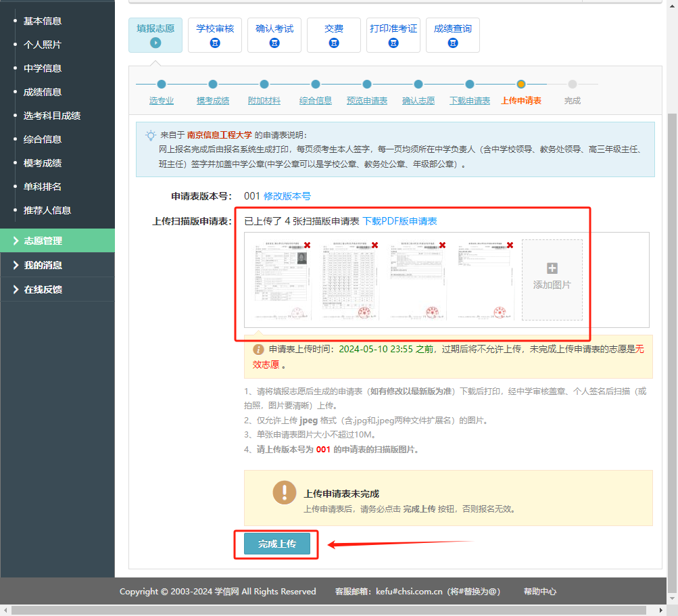
Task: Open 个人照片 in the sidebar
Action: click(43, 45)
